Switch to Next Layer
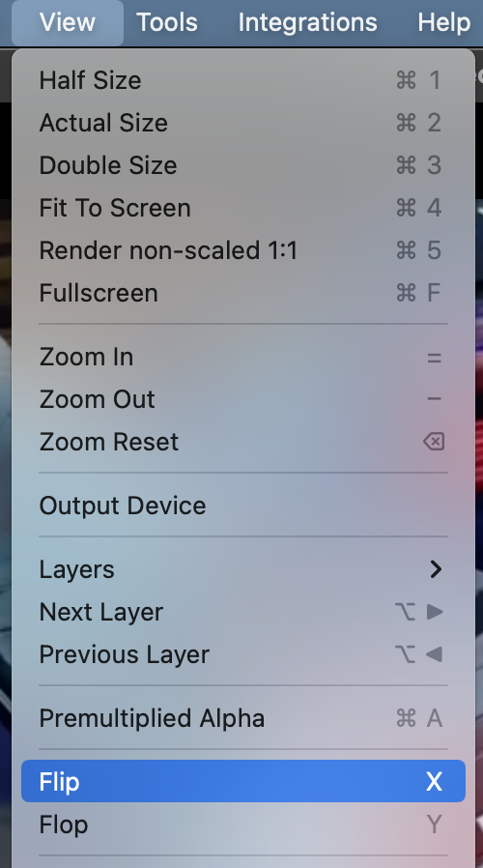The width and height of the screenshot is (483, 868). (x=242, y=612)
